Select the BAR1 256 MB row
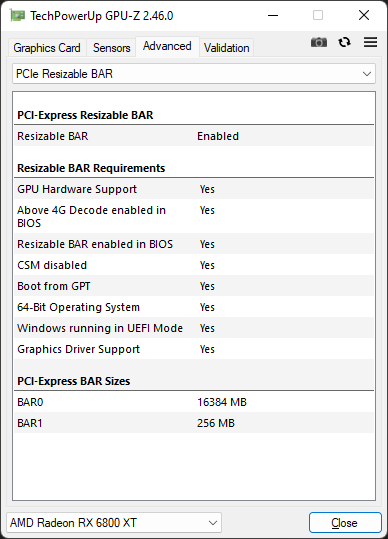 pos(194,423)
